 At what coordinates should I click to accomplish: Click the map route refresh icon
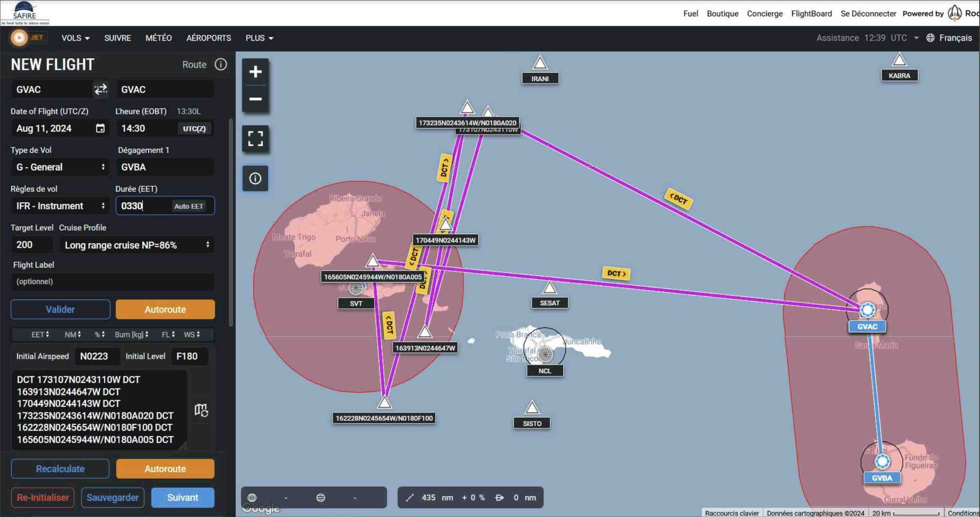pos(201,410)
